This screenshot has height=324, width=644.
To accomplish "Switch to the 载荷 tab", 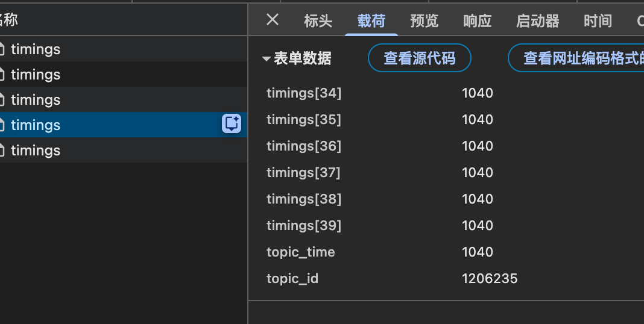I will (x=371, y=20).
